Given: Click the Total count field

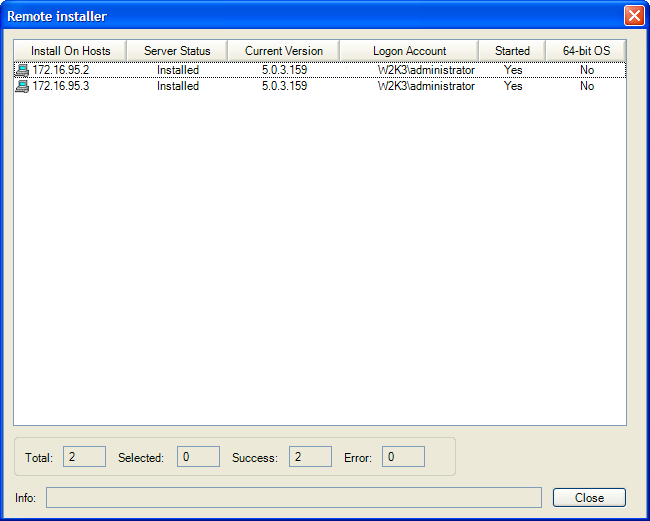Looking at the screenshot, I should [84, 457].
